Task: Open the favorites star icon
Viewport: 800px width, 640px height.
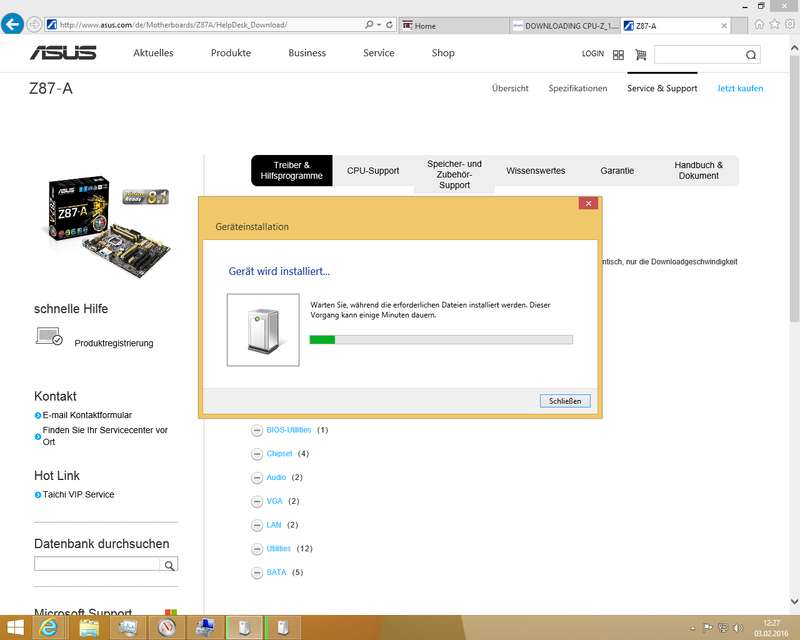Action: [774, 24]
